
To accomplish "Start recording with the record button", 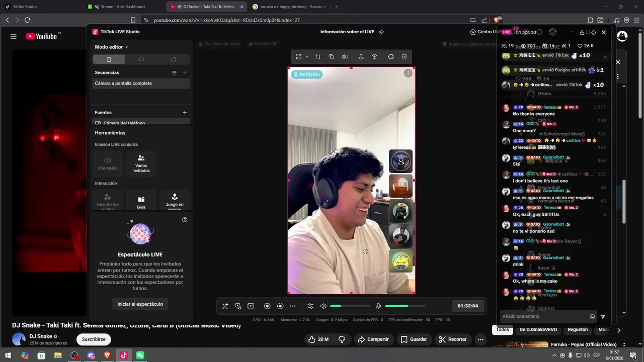I will tap(267, 306).
